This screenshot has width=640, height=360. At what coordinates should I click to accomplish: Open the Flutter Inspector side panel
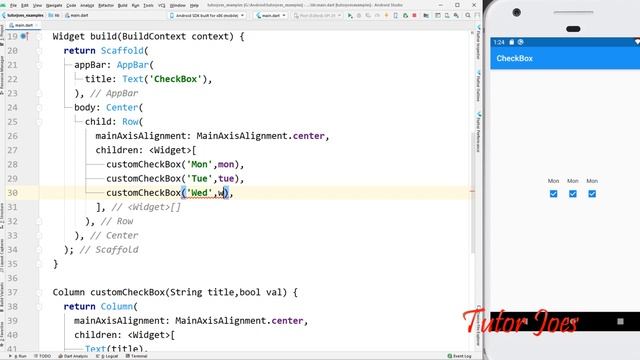point(478,43)
